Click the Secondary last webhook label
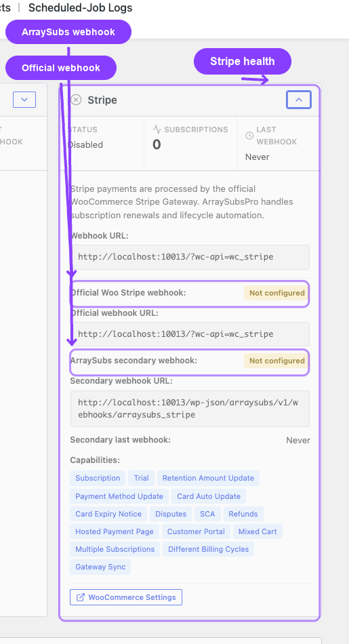Viewport: 349px width, 644px height. [120, 440]
